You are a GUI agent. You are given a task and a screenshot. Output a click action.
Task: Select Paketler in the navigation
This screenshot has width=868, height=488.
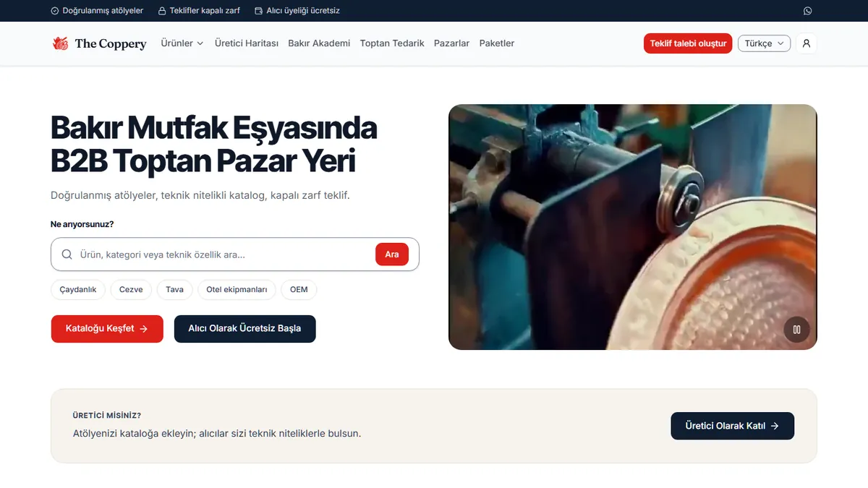pos(497,43)
